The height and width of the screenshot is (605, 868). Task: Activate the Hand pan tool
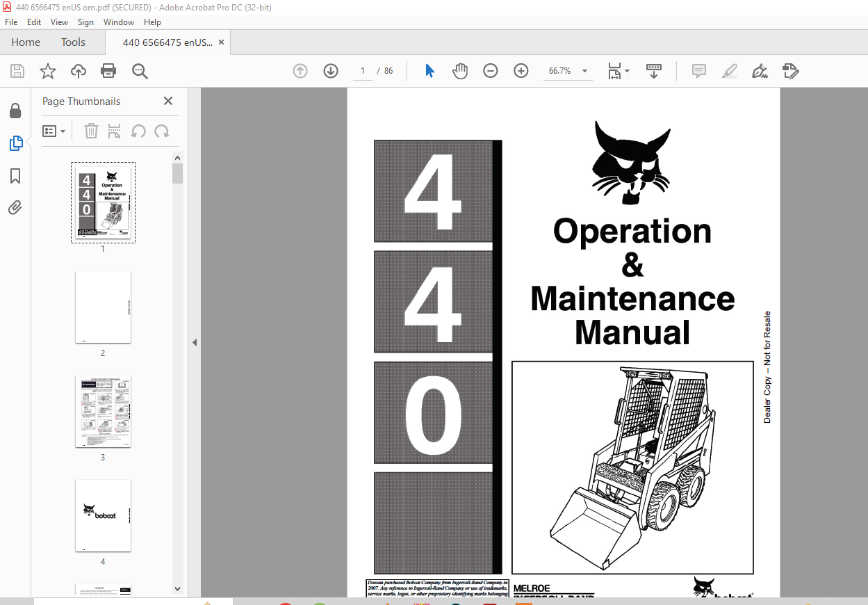coord(460,71)
